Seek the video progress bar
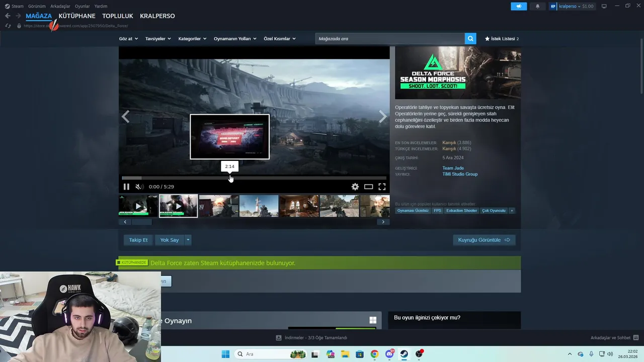644x362 pixels. 254,178
